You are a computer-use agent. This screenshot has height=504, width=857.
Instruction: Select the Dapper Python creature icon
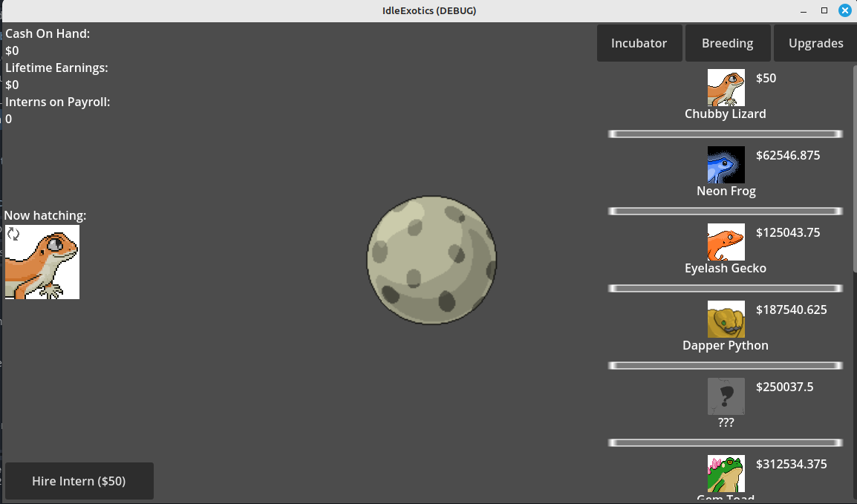pos(726,319)
